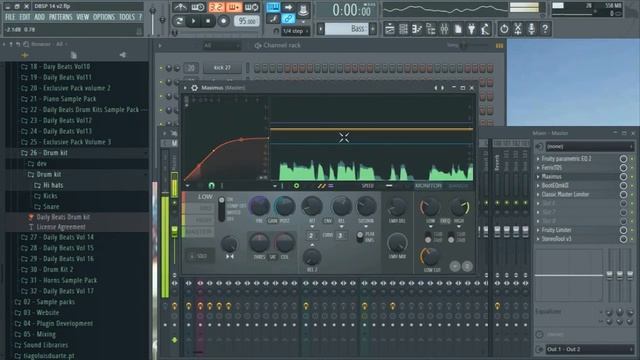Click the Kick 27 channel button
The image size is (640, 360).
point(222,68)
